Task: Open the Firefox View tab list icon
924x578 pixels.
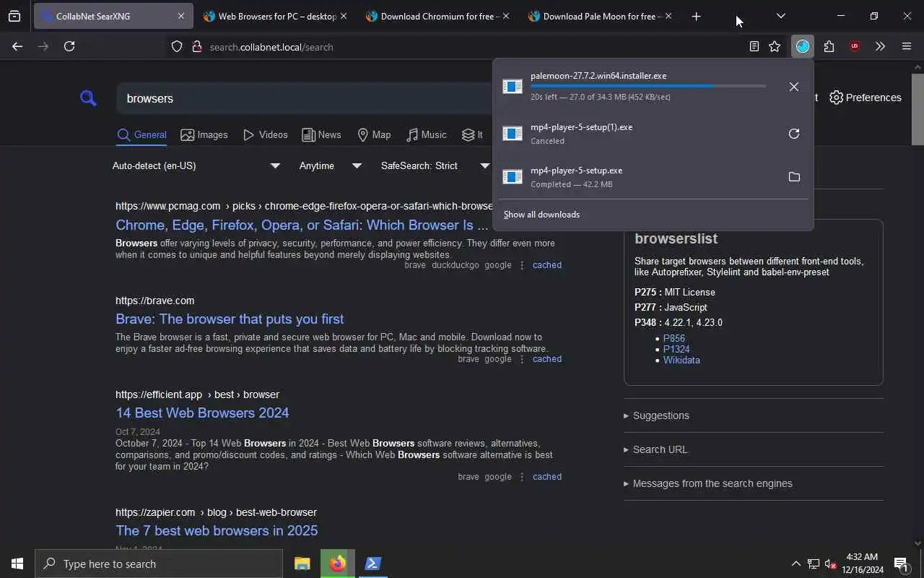Action: 14,16
